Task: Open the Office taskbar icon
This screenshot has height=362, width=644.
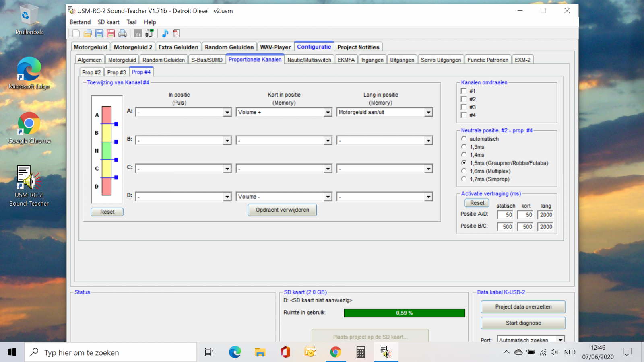Action: (x=285, y=352)
